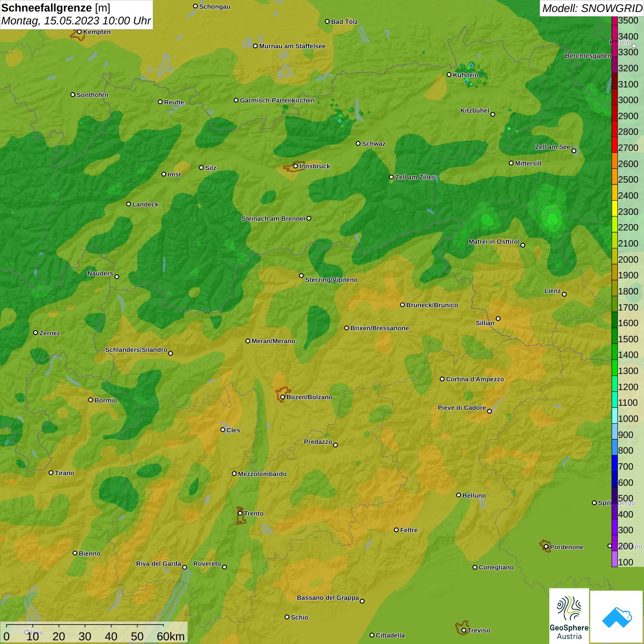Click the GeoSphere Austria logo
Screen dimensions: 644x644
point(569,615)
